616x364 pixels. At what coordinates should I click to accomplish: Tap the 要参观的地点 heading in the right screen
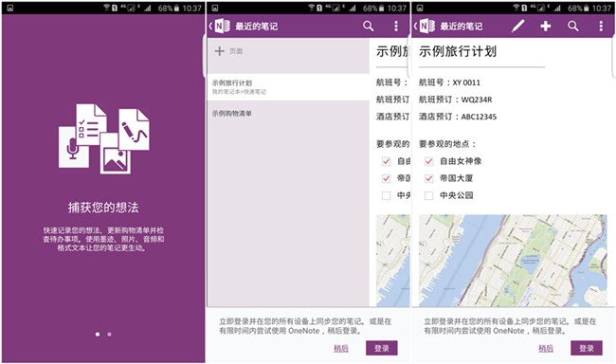(x=447, y=144)
